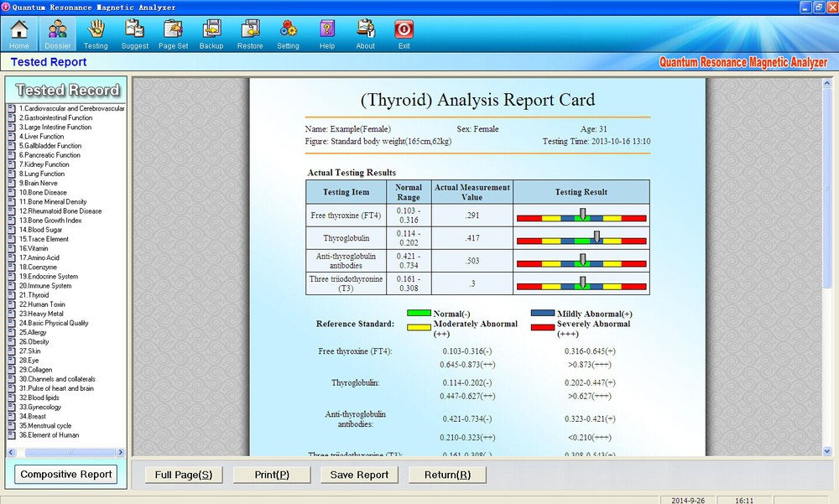The width and height of the screenshot is (839, 504).
Task: Click document icon beside 24.Basic Physical Quality
Action: (12, 323)
